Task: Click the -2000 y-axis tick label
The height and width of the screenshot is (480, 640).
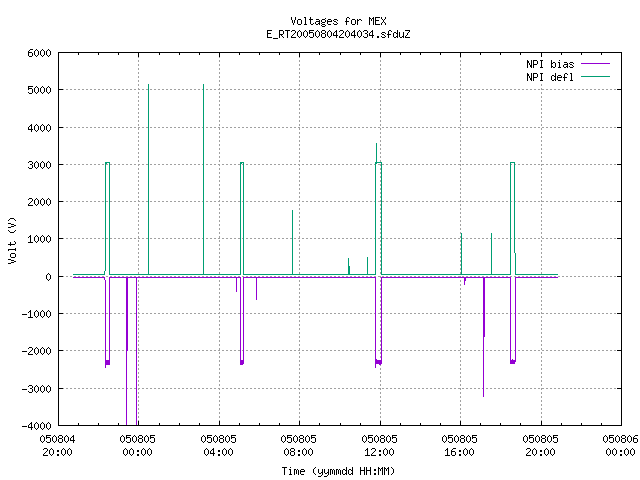Action: pyautogui.click(x=37, y=351)
